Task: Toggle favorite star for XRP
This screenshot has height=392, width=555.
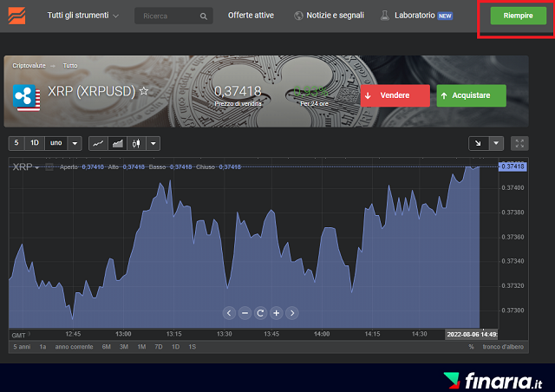Action: 144,91
